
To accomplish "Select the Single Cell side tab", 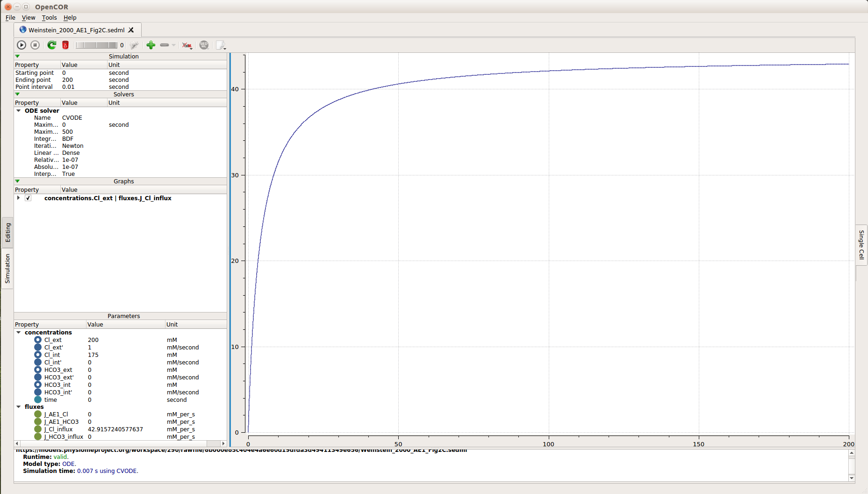I will pos(861,245).
